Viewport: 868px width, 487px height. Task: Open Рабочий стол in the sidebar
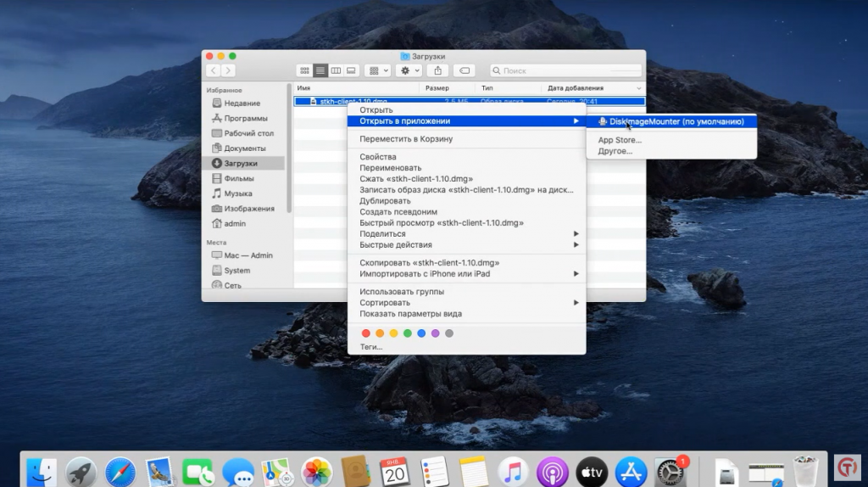(x=248, y=133)
